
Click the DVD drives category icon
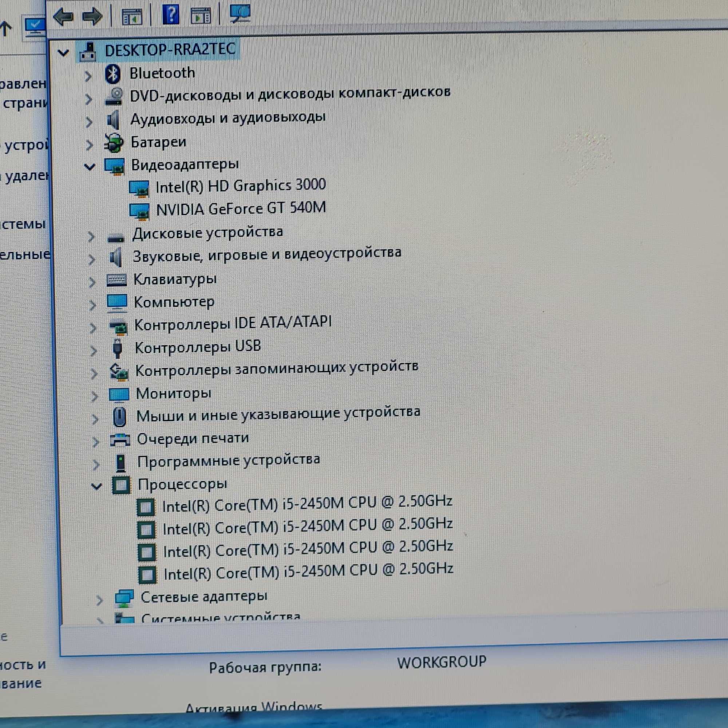coord(114,96)
